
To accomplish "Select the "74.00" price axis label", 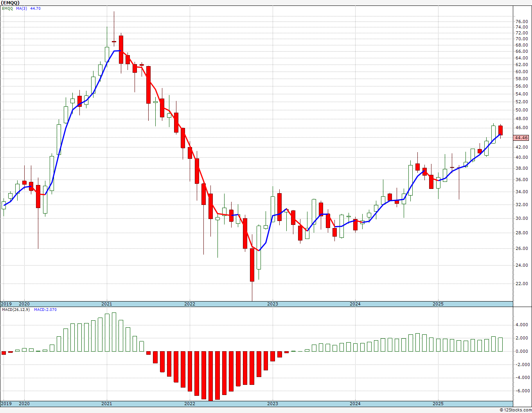I will pos(522,27).
